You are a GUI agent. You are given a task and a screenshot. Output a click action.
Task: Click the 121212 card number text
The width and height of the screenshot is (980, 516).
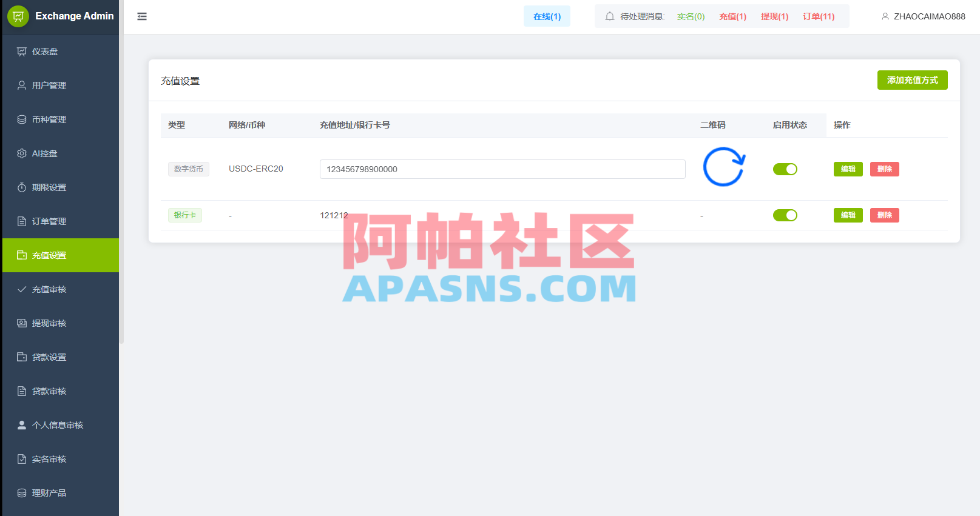point(334,215)
